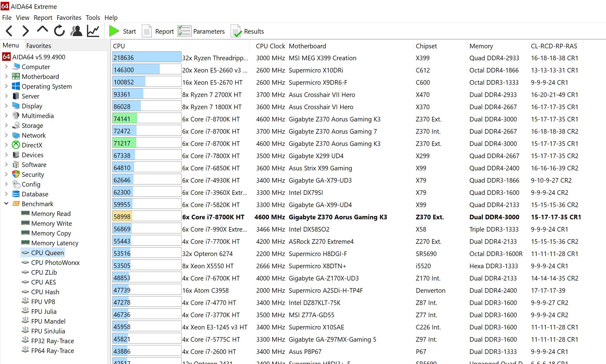Click the Start button label
Viewport: 606px width, 364px height.
[130, 31]
